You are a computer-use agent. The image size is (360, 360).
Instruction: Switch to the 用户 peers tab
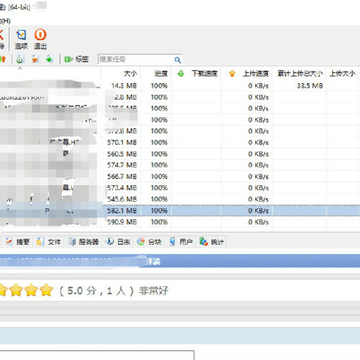(181, 242)
